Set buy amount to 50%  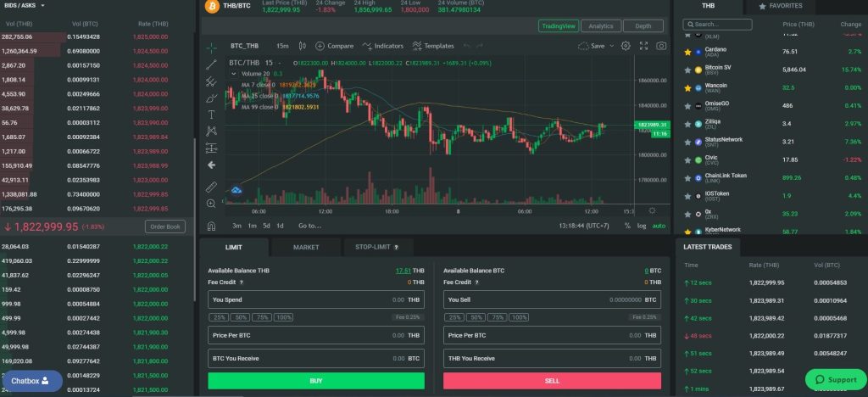241,317
